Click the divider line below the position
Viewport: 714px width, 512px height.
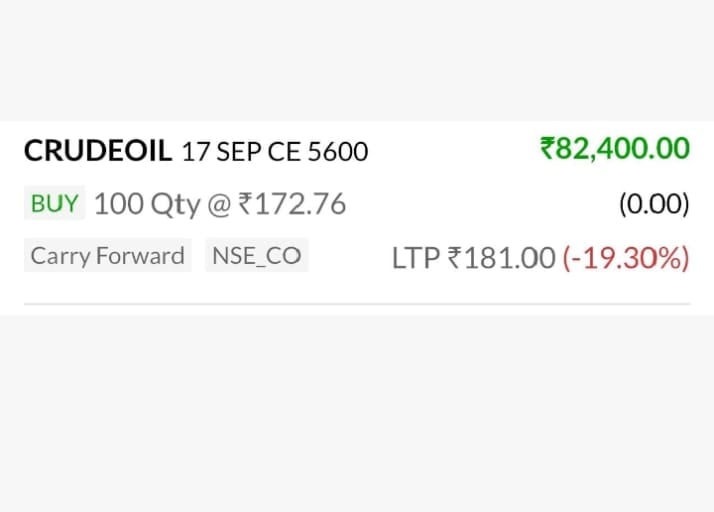tap(356, 304)
